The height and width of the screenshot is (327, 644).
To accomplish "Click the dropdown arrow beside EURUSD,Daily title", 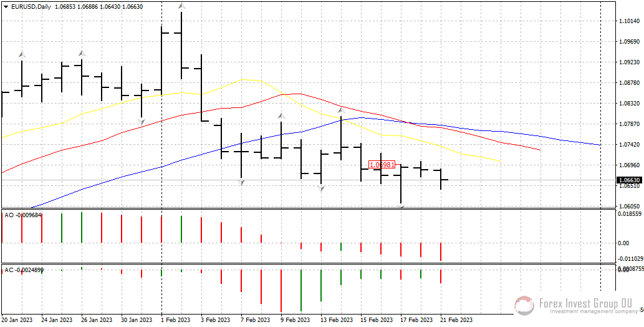I will 5,6.
